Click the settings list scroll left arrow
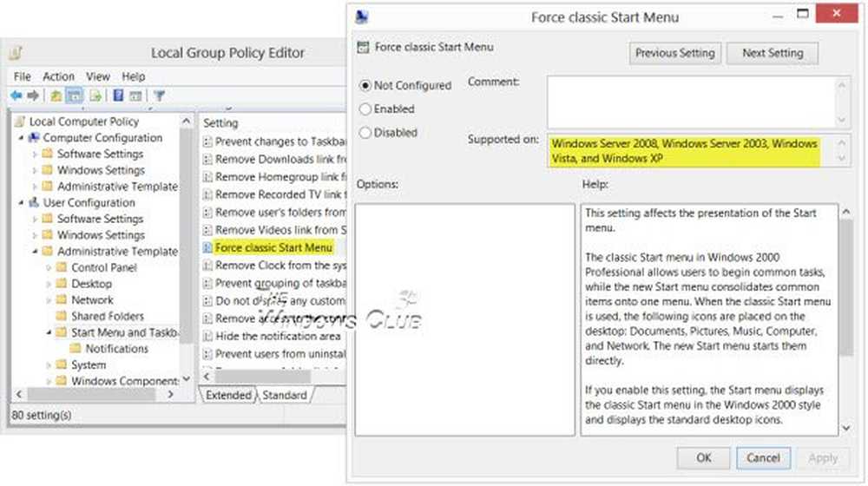 click(207, 377)
